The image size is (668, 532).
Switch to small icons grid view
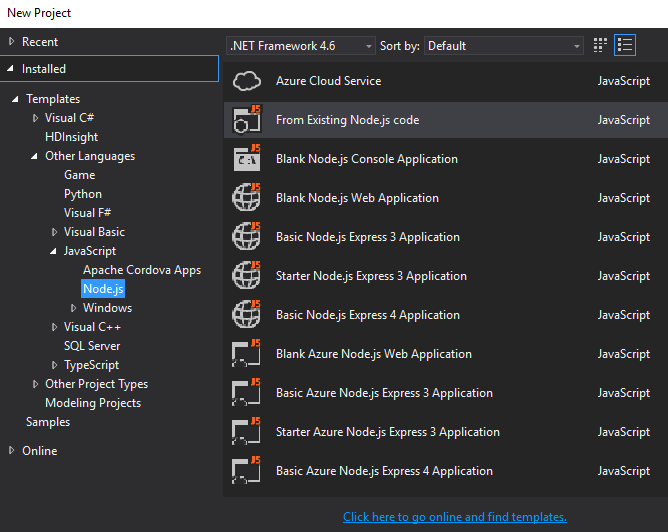pos(600,45)
